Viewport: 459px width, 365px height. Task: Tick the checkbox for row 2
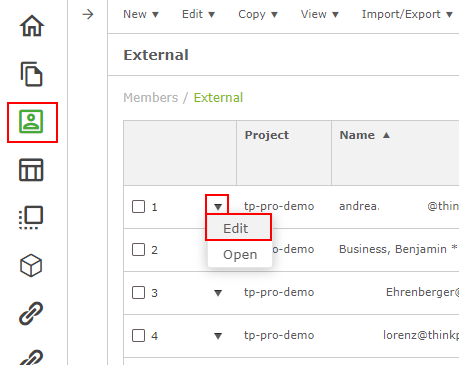(138, 249)
